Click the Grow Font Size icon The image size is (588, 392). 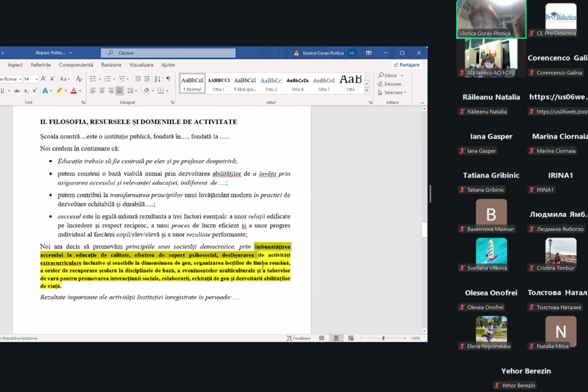click(x=43, y=79)
